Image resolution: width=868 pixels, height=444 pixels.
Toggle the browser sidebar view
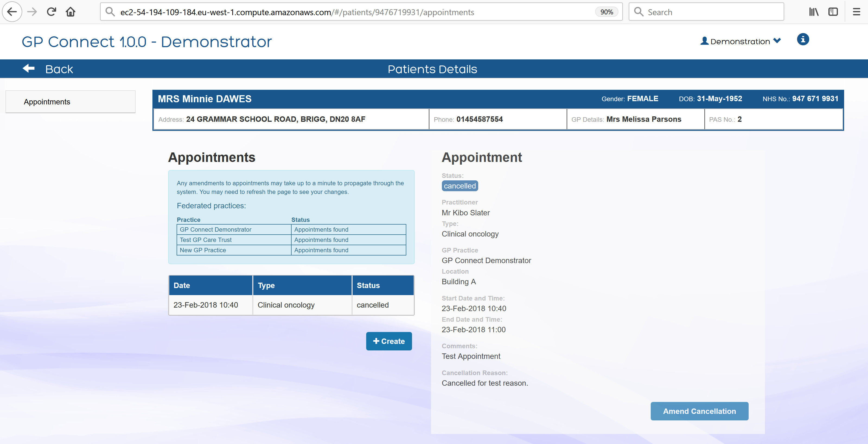point(833,11)
